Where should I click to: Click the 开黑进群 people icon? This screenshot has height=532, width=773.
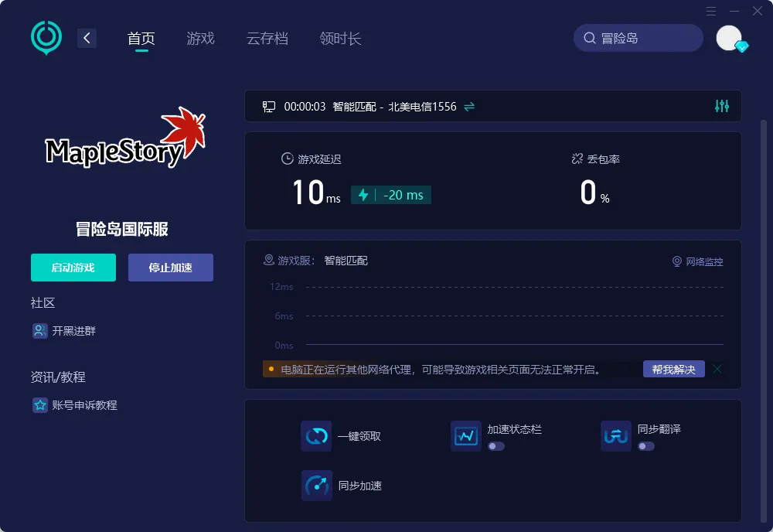[x=40, y=331]
